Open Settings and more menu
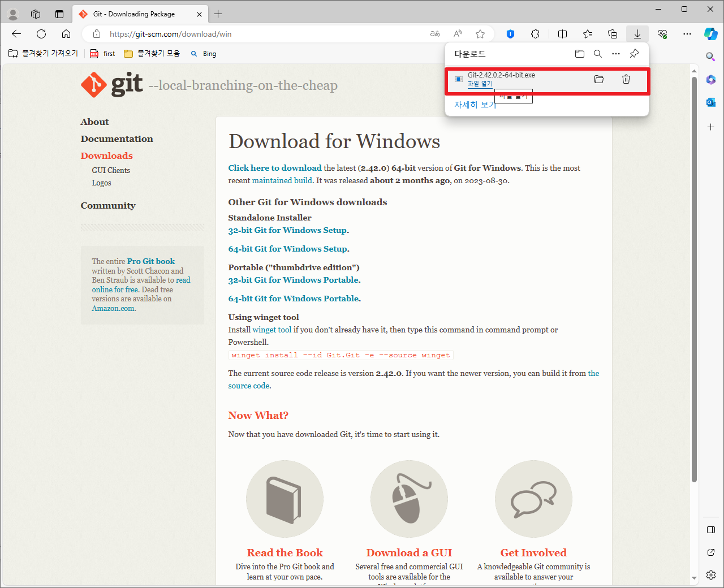724x588 pixels. 687,34
